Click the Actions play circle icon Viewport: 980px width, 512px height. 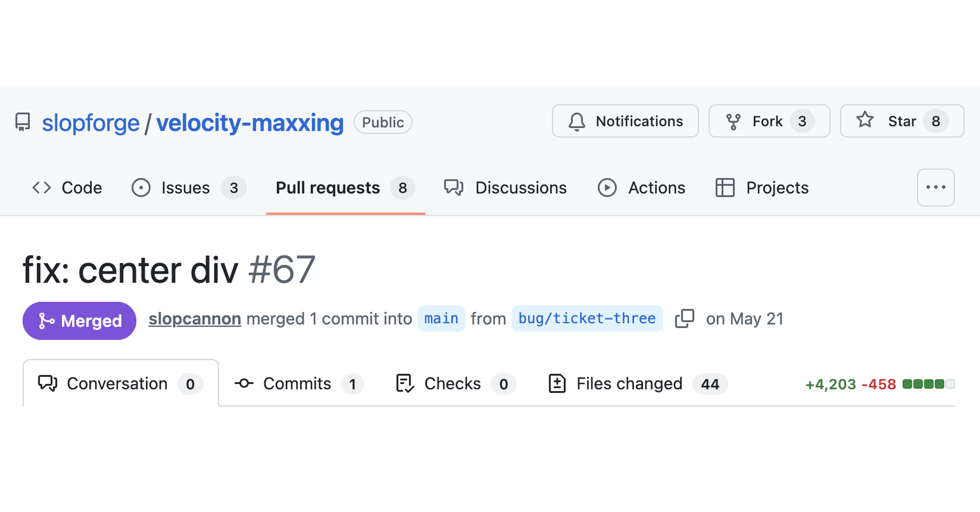[x=607, y=188]
